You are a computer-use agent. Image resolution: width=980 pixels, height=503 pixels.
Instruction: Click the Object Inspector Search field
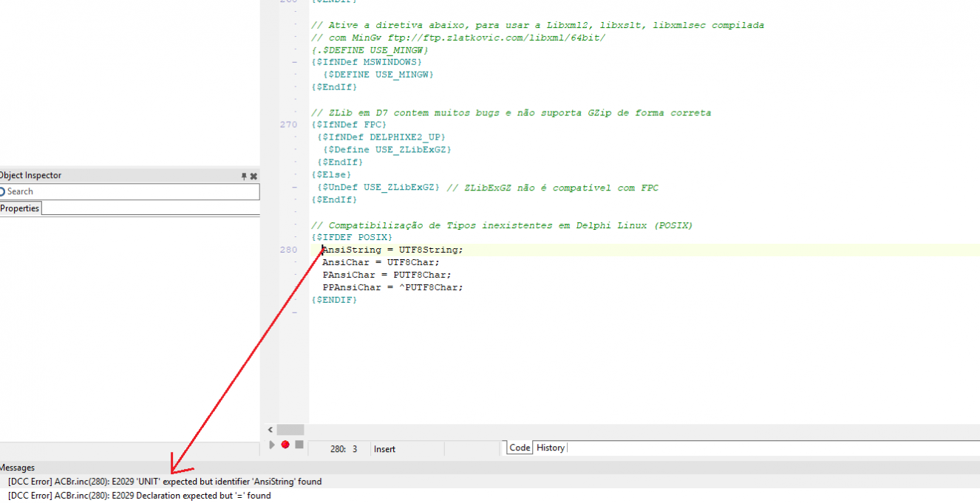(x=129, y=191)
